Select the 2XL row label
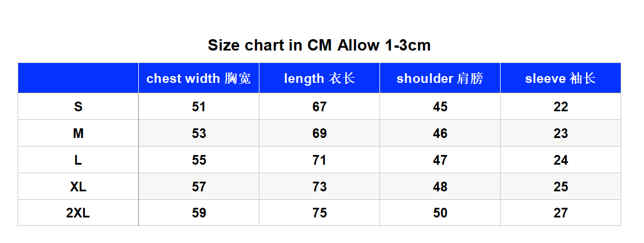Viewport: 644px width, 243px height. [78, 213]
